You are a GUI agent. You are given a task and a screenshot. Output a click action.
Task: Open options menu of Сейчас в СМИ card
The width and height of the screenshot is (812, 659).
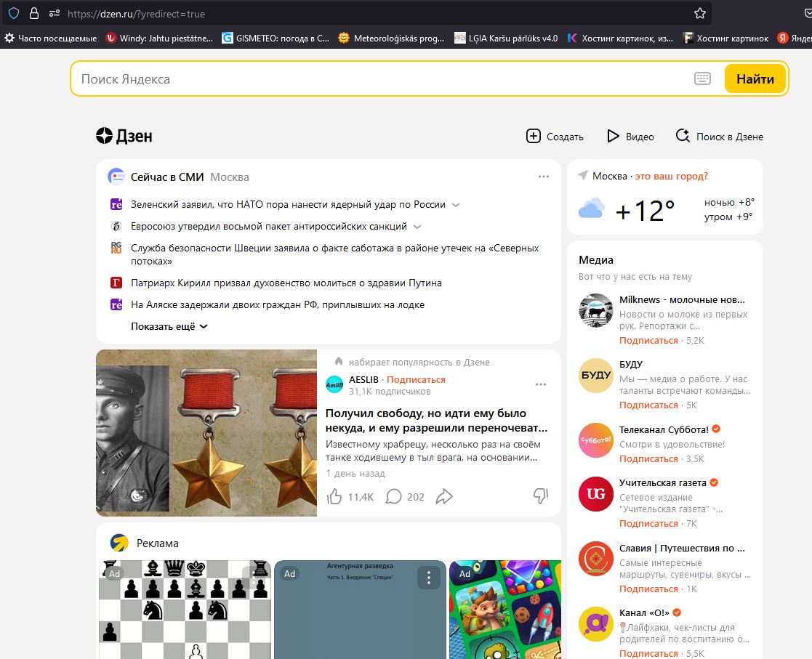pyautogui.click(x=543, y=177)
